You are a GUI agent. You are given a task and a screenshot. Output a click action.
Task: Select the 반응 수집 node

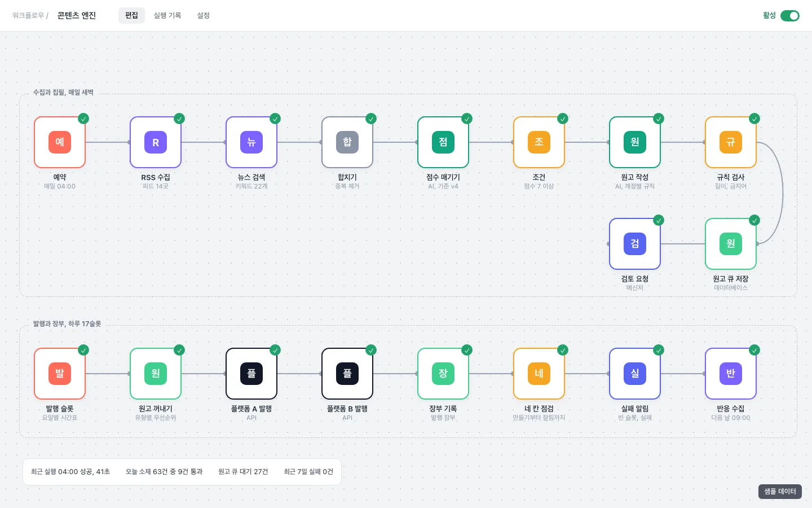[x=731, y=374]
